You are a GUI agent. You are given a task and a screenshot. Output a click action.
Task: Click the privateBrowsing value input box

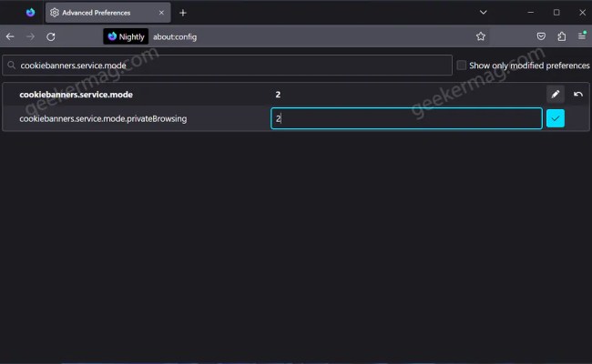pyautogui.click(x=406, y=118)
